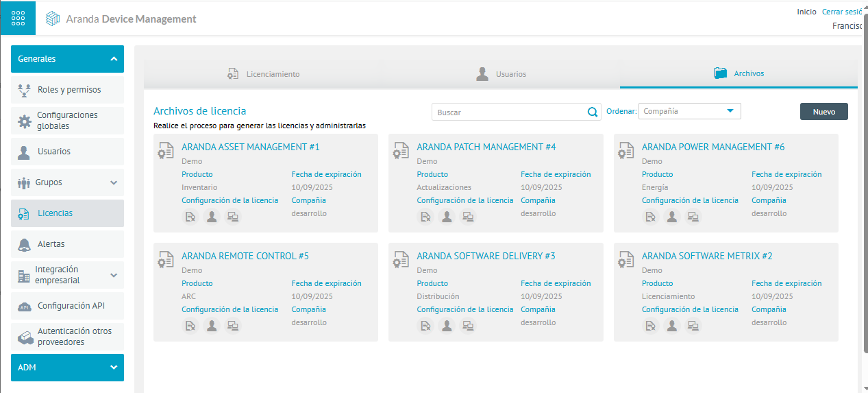Click the license document icon in Software Delivery #3
868x393 pixels.
(425, 326)
